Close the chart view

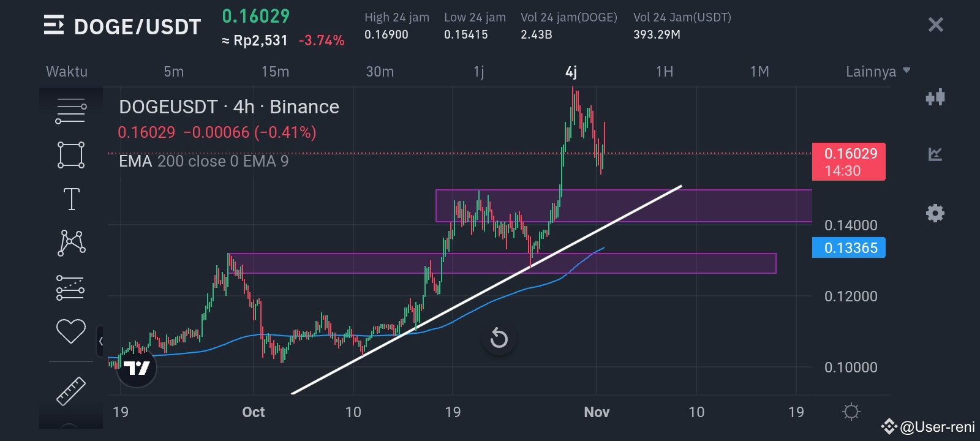pos(935,24)
